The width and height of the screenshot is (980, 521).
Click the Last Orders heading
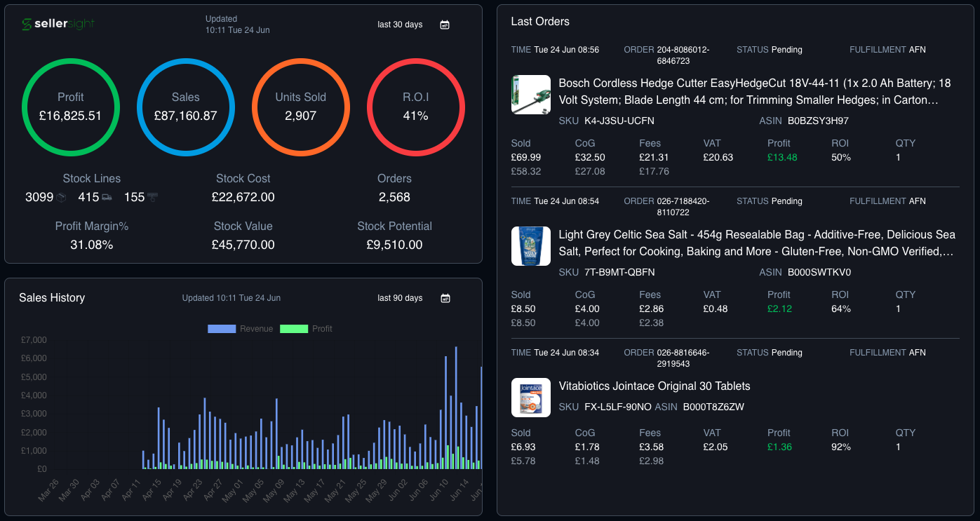click(540, 22)
